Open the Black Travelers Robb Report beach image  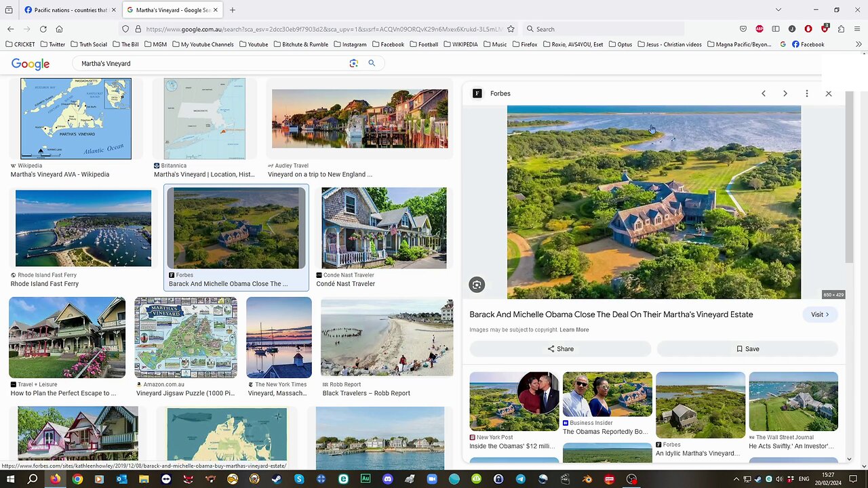pyautogui.click(x=387, y=338)
